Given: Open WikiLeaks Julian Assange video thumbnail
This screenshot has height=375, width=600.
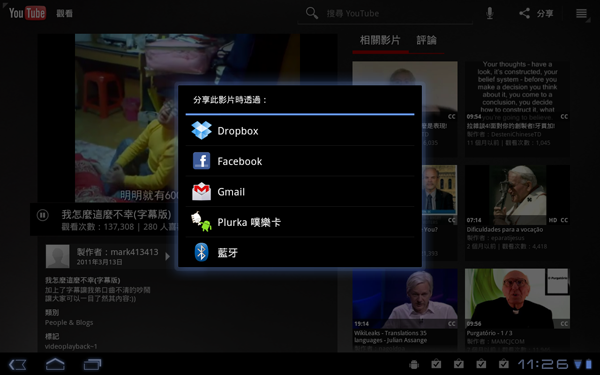Looking at the screenshot, I should pos(405,298).
